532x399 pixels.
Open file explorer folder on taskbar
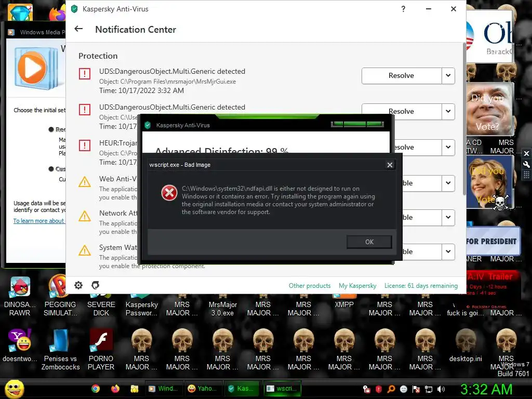135,389
